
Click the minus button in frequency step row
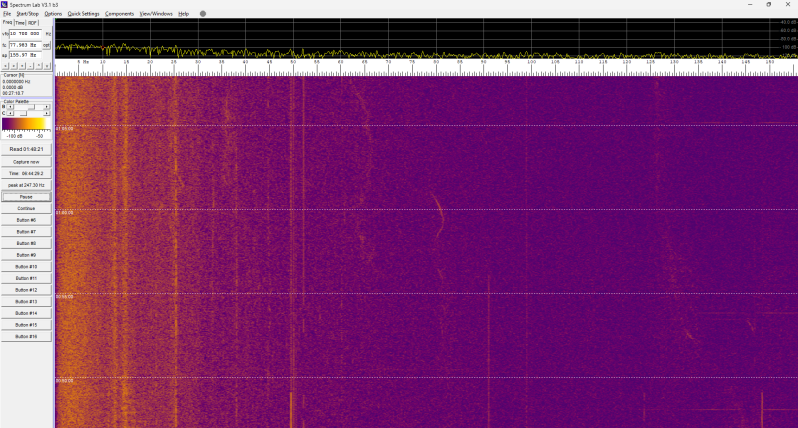[x=31, y=66]
